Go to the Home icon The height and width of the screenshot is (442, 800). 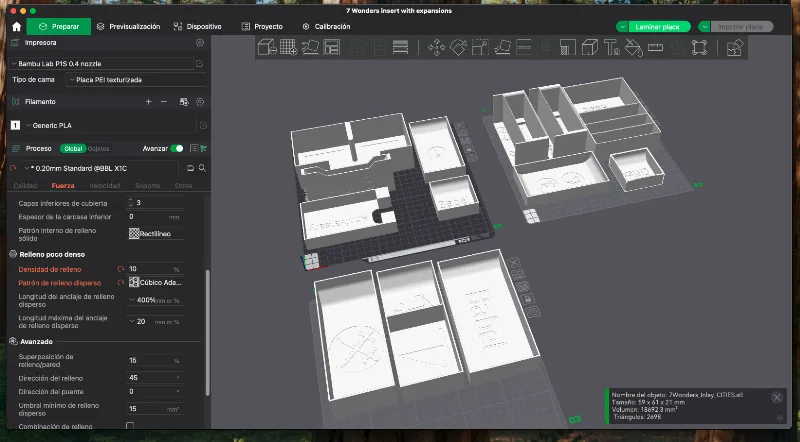16,27
